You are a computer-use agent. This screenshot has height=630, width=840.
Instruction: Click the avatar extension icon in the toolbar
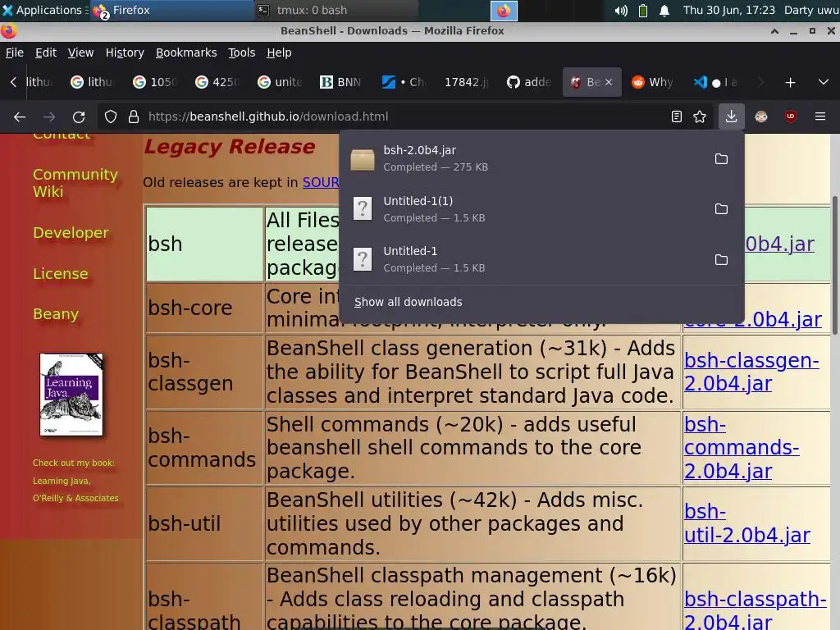pyautogui.click(x=761, y=116)
